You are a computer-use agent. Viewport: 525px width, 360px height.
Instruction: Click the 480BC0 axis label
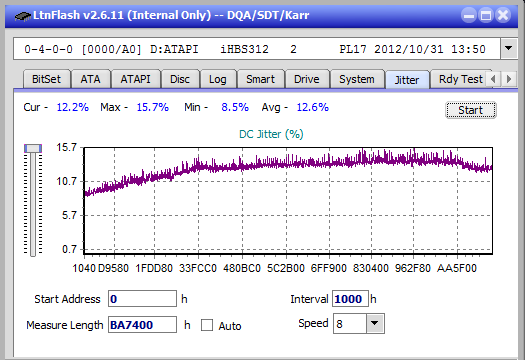[242, 268]
